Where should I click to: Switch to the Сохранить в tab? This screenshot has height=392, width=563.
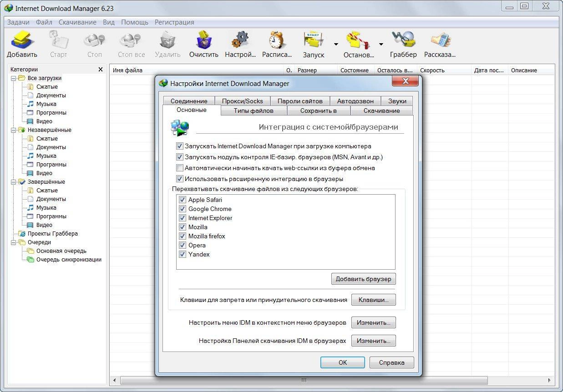318,111
